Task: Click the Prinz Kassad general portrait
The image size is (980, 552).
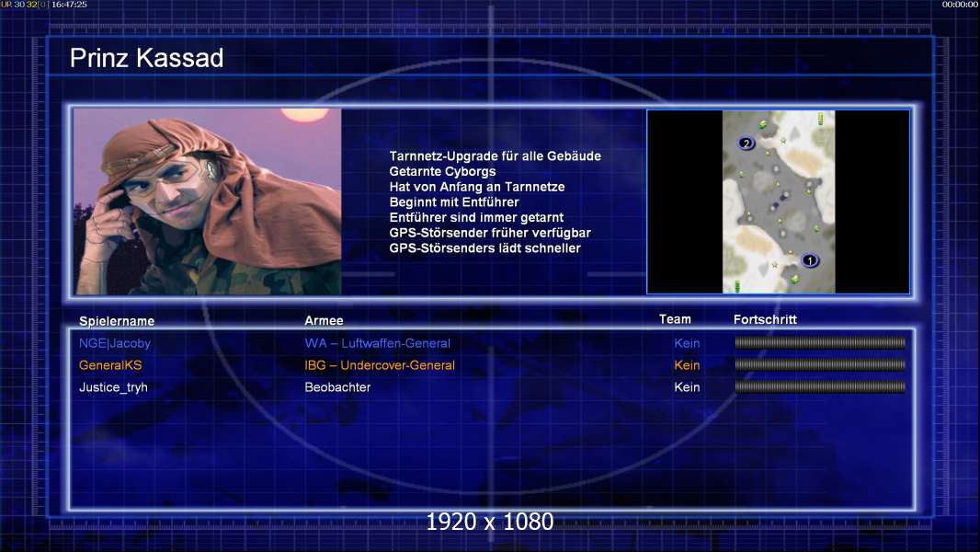Action: (x=208, y=201)
